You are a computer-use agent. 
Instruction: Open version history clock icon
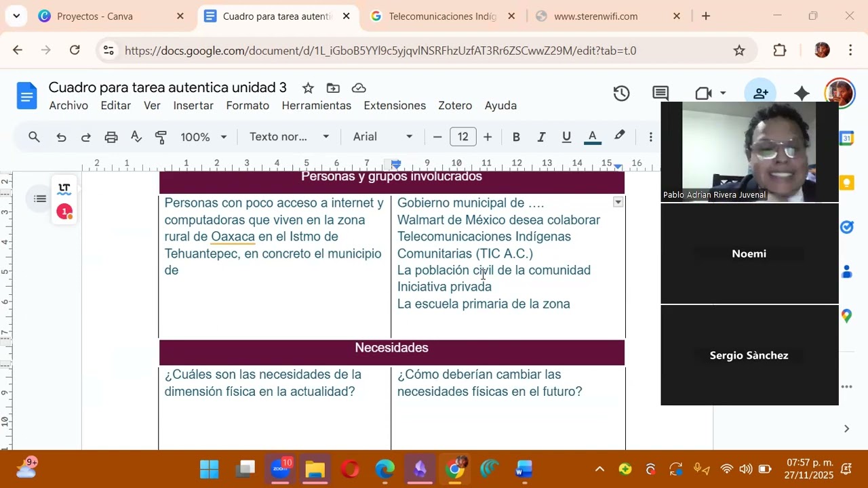click(621, 94)
